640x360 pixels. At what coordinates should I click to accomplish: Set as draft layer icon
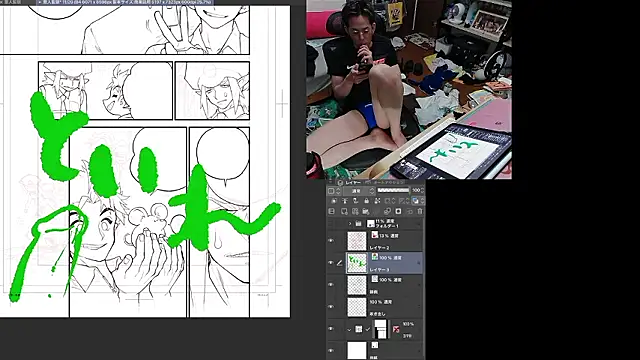tap(356, 201)
